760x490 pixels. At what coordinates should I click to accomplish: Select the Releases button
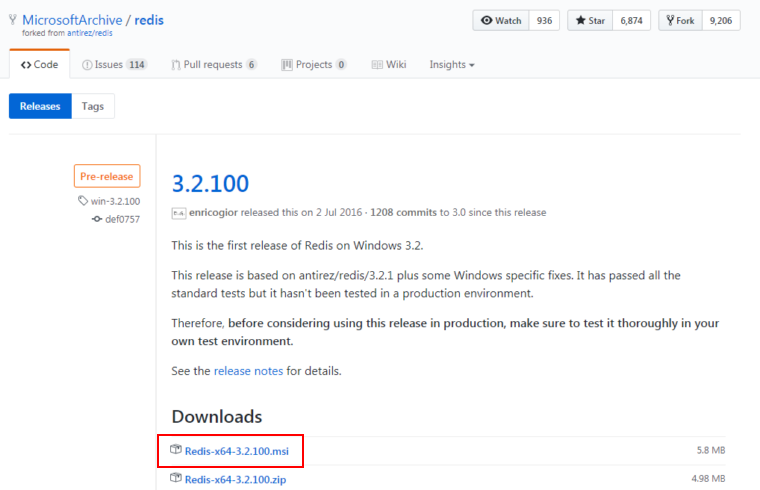click(40, 106)
